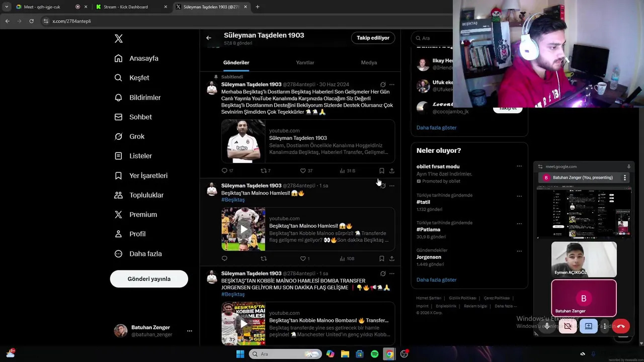The image size is (644, 362).
Task: Switch to Gönderiler tab
Action: (x=236, y=63)
